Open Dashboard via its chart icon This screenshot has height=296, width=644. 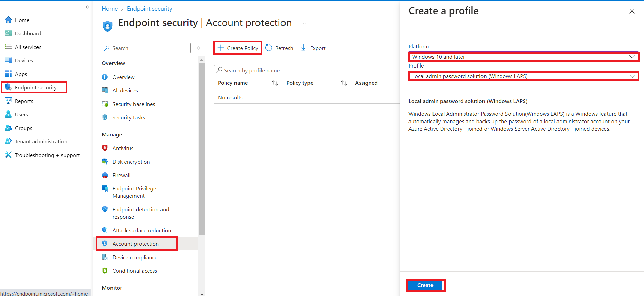(x=8, y=33)
